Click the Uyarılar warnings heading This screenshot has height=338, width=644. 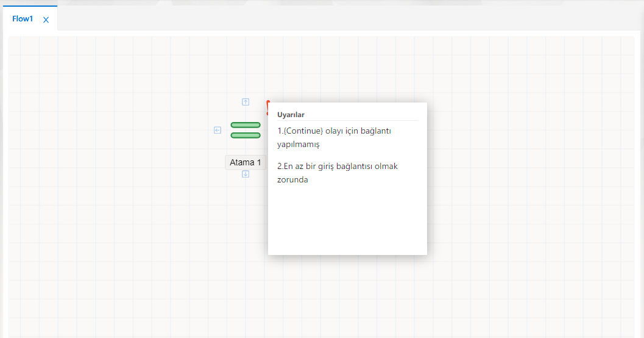[291, 115]
